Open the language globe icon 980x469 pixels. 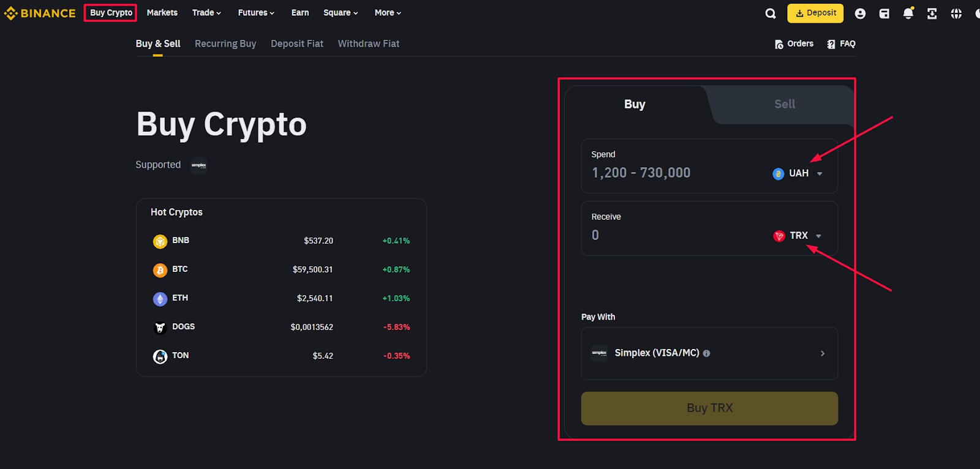point(956,13)
